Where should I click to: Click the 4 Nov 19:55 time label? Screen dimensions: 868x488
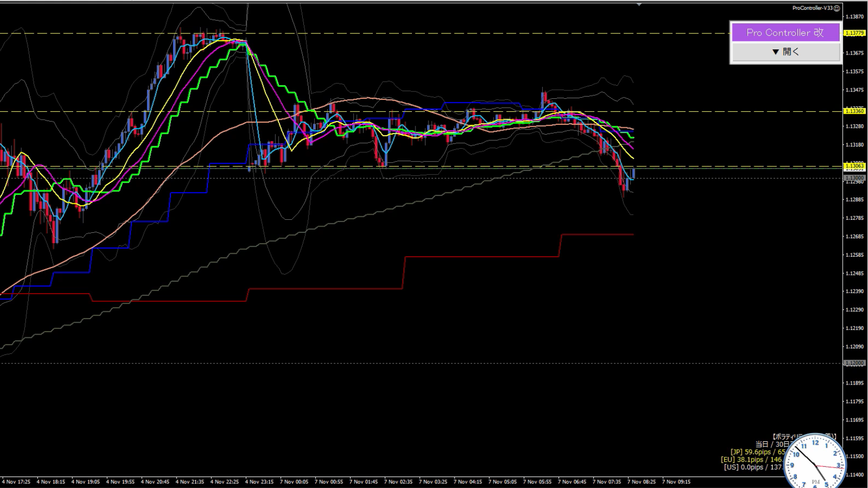(x=120, y=482)
